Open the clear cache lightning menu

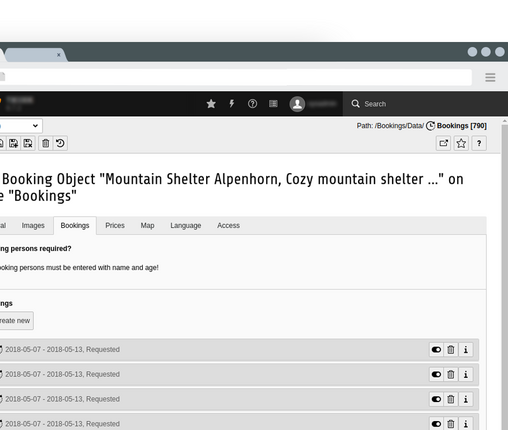232,104
